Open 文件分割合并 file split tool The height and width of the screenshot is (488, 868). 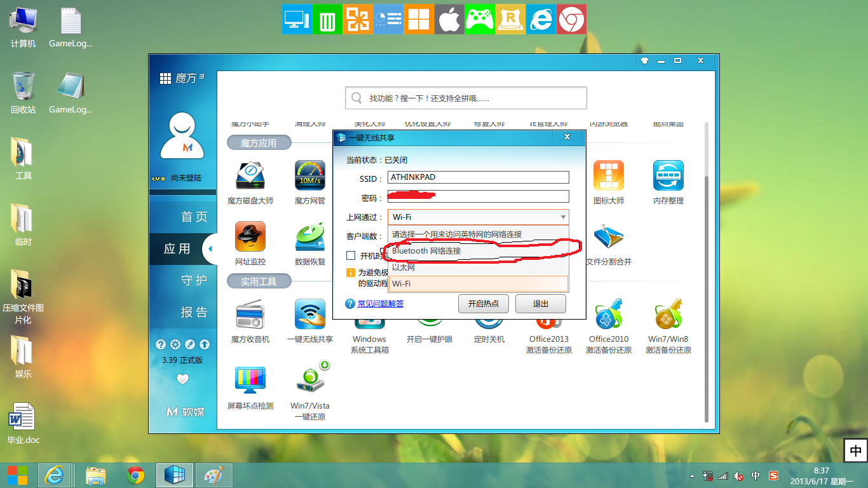click(609, 236)
